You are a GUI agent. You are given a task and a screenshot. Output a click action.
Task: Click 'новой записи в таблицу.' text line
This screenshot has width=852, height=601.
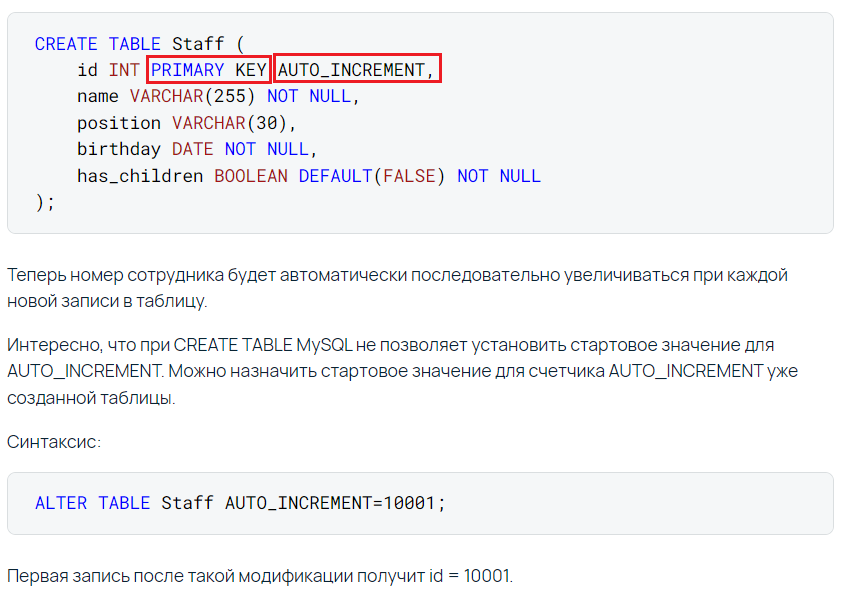click(x=107, y=301)
